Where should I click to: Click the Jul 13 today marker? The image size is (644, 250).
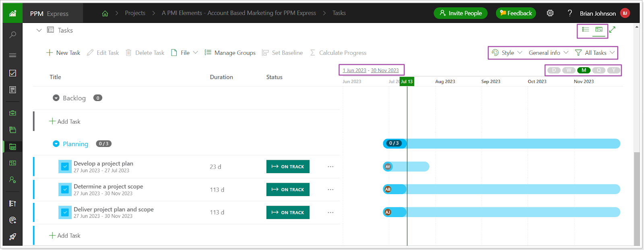[407, 81]
